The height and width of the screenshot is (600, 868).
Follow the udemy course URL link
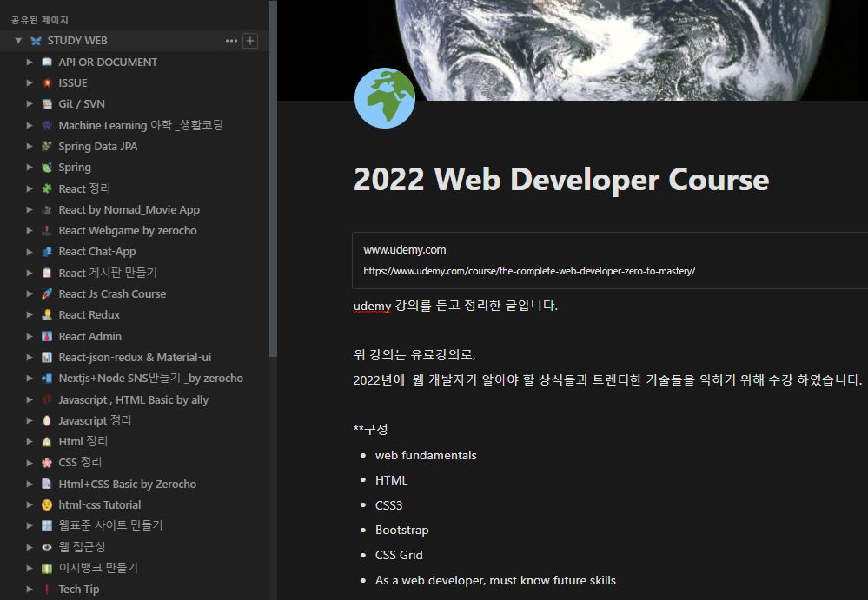click(529, 271)
